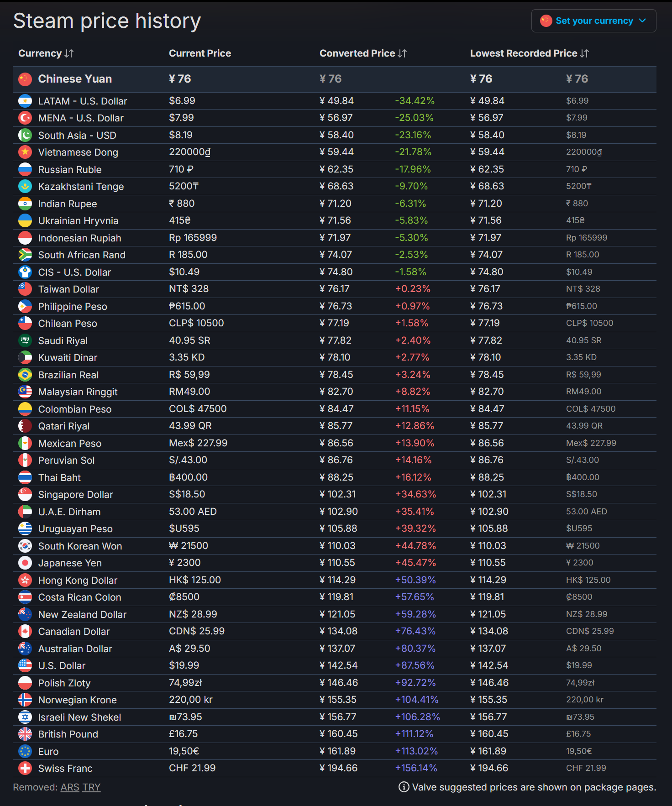The height and width of the screenshot is (806, 672).
Task: Select the Israeli New Shekel row name
Action: (80, 717)
